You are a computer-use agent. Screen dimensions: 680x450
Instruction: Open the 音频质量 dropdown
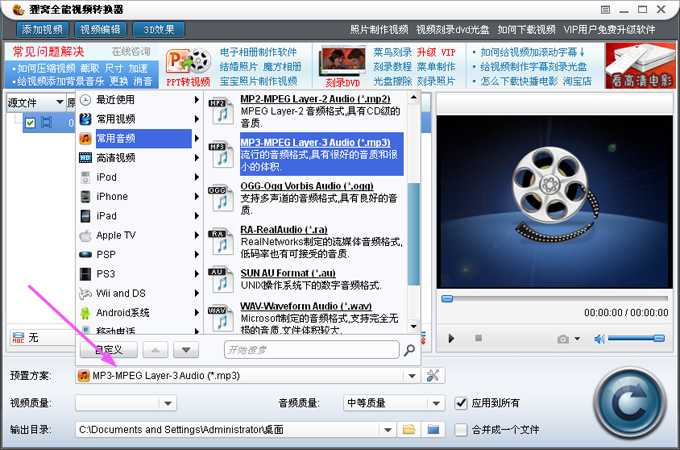435,403
